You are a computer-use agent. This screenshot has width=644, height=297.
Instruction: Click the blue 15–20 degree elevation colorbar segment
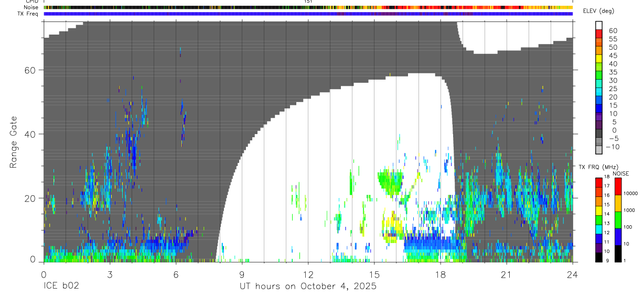[x=599, y=101]
